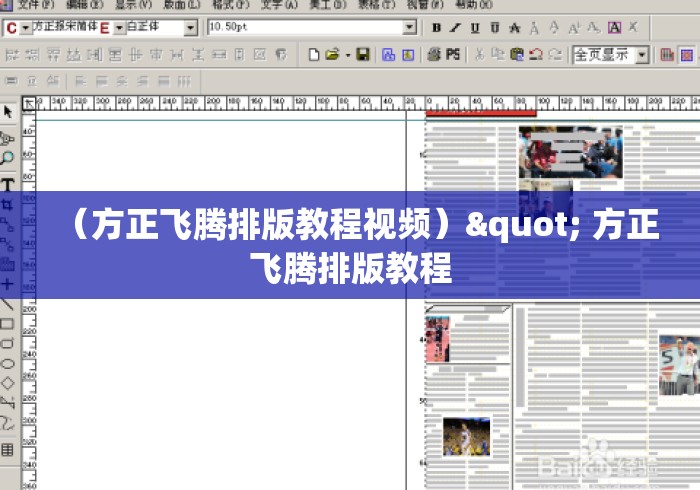Click the copy icon
This screenshot has width=700, height=490.
point(497,54)
